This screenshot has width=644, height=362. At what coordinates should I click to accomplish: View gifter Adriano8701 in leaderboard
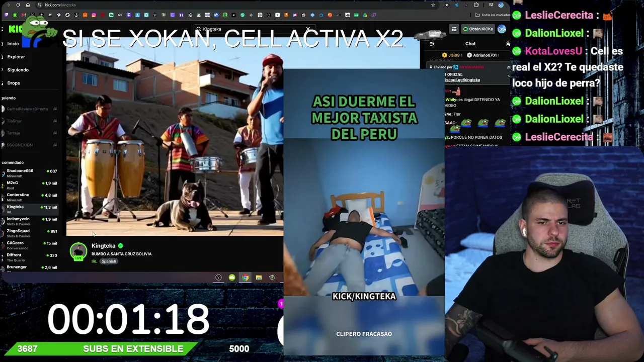482,55
